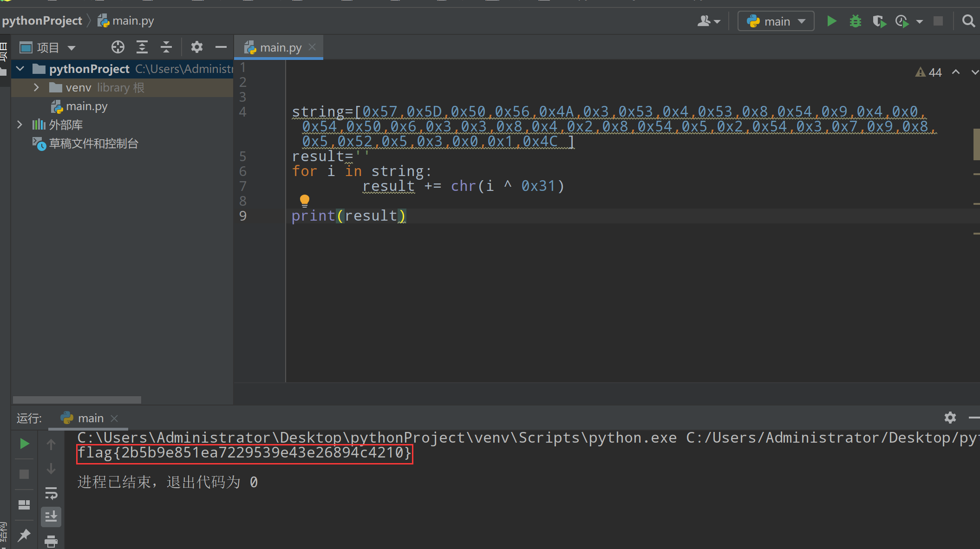Run the main configuration from the top toolbar
The image size is (980, 549).
coord(831,21)
